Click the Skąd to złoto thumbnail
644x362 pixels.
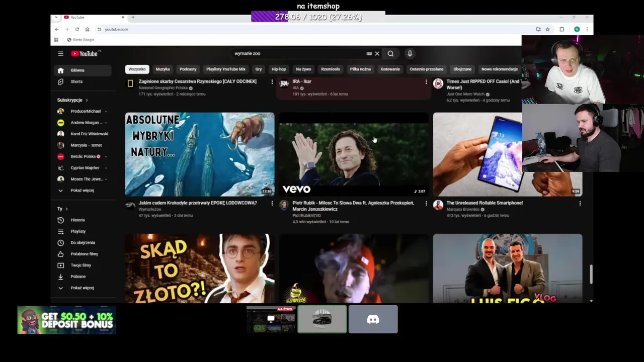(x=200, y=268)
